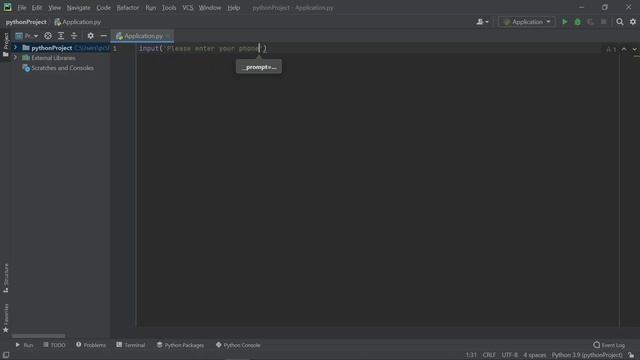The width and height of the screenshot is (640, 360).
Task: Change 4 spaces indentation setting
Action: coord(535,355)
